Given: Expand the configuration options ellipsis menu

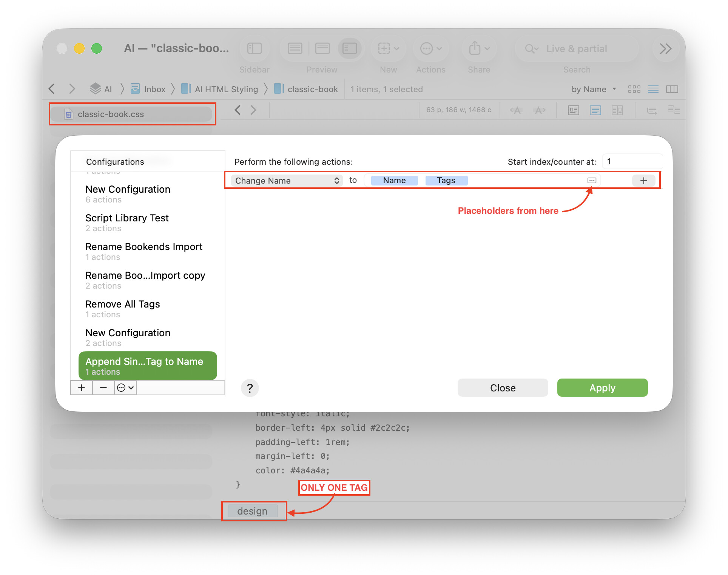Looking at the screenshot, I should tap(125, 388).
